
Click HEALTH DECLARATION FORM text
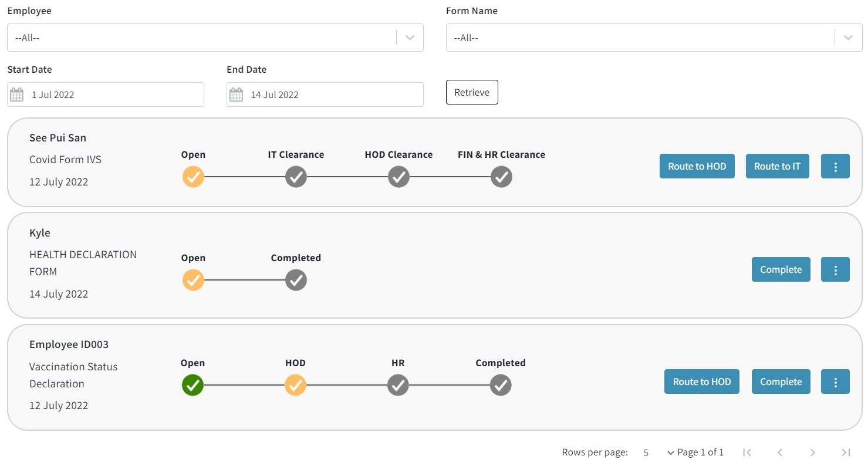tap(83, 263)
